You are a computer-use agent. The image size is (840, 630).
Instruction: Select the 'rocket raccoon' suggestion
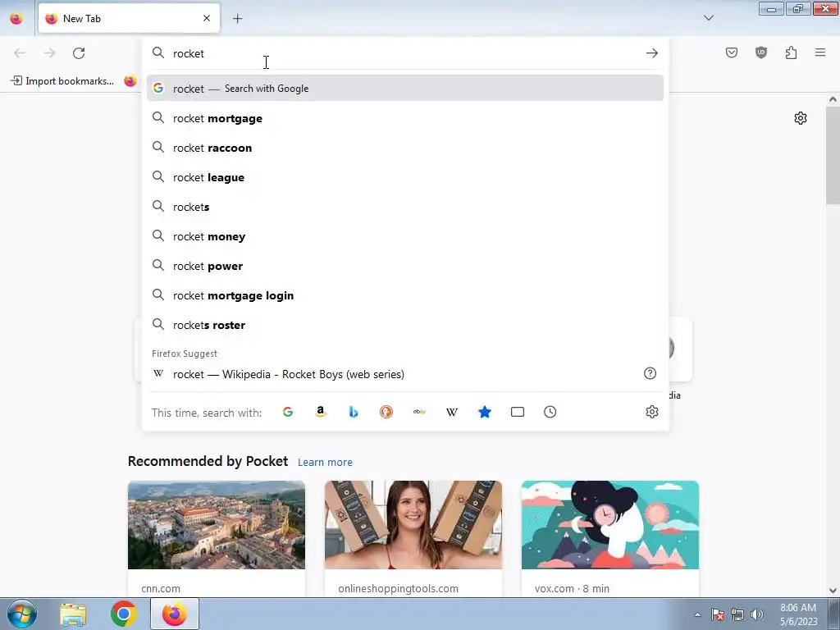pos(405,148)
